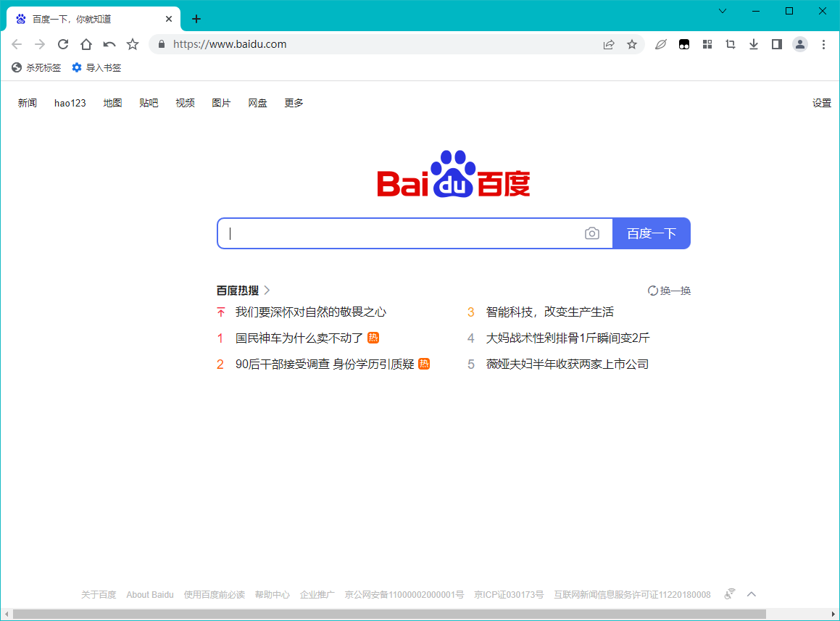The image size is (840, 621).
Task: Open 薇娅夫妇半年收获两家上市公司 item
Action: (x=567, y=364)
